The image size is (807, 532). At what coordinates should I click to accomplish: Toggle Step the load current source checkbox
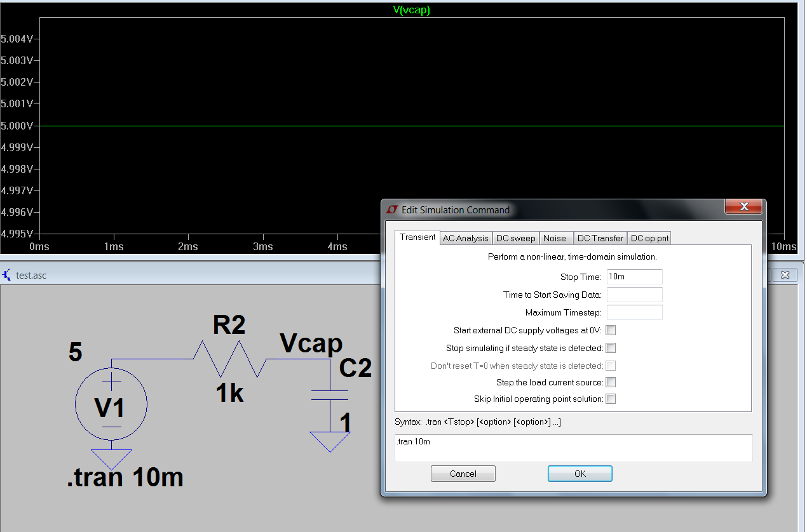[x=611, y=382]
